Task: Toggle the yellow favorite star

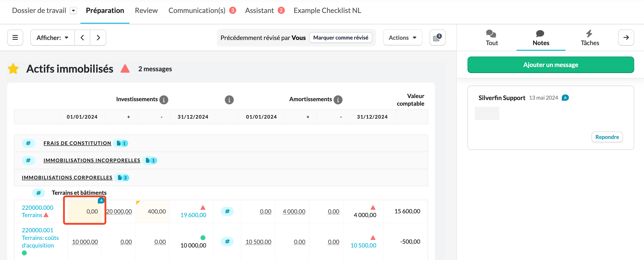Action: click(13, 69)
